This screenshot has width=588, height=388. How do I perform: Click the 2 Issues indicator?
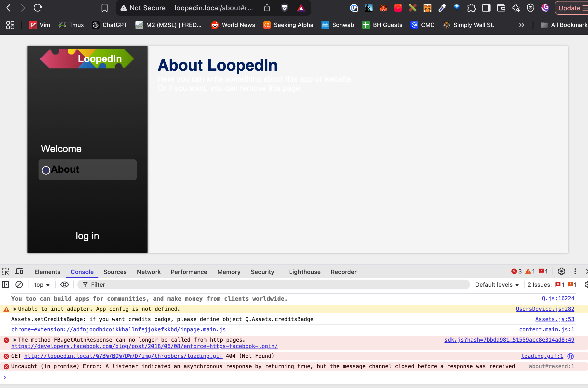pos(552,285)
